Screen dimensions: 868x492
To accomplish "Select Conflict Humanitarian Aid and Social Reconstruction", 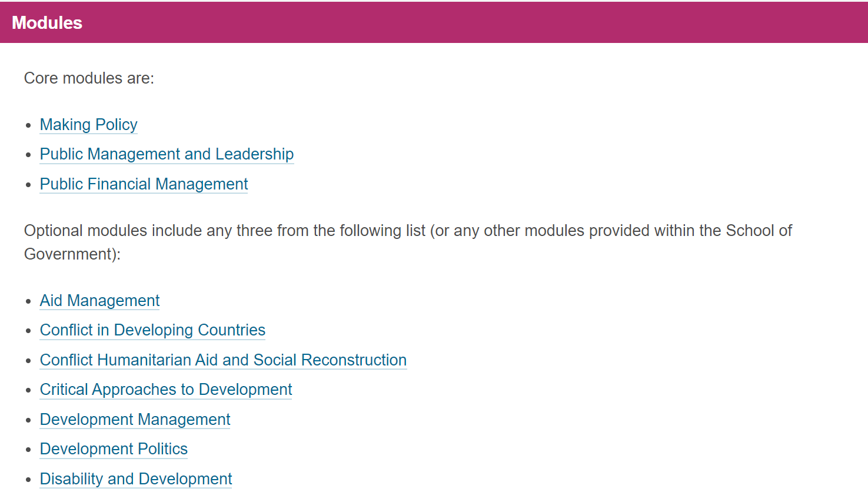I will click(223, 360).
